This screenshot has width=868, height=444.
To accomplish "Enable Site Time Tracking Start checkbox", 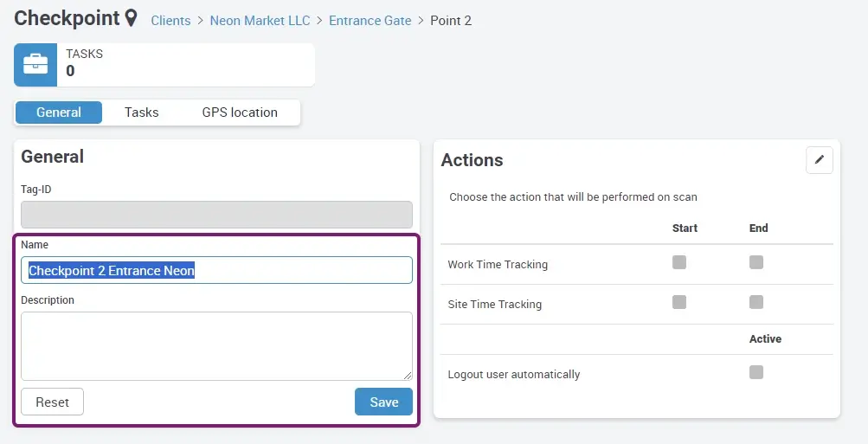I will (x=679, y=302).
